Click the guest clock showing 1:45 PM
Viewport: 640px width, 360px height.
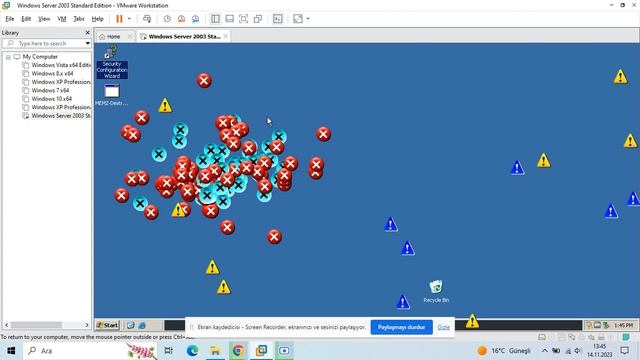[x=623, y=325]
